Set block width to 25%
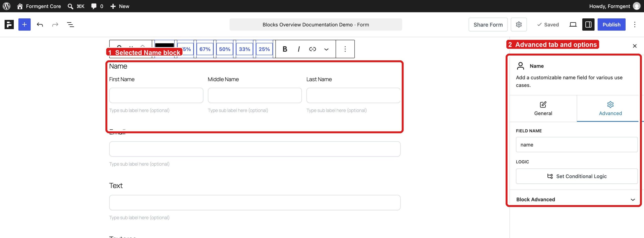644x238 pixels. (264, 49)
